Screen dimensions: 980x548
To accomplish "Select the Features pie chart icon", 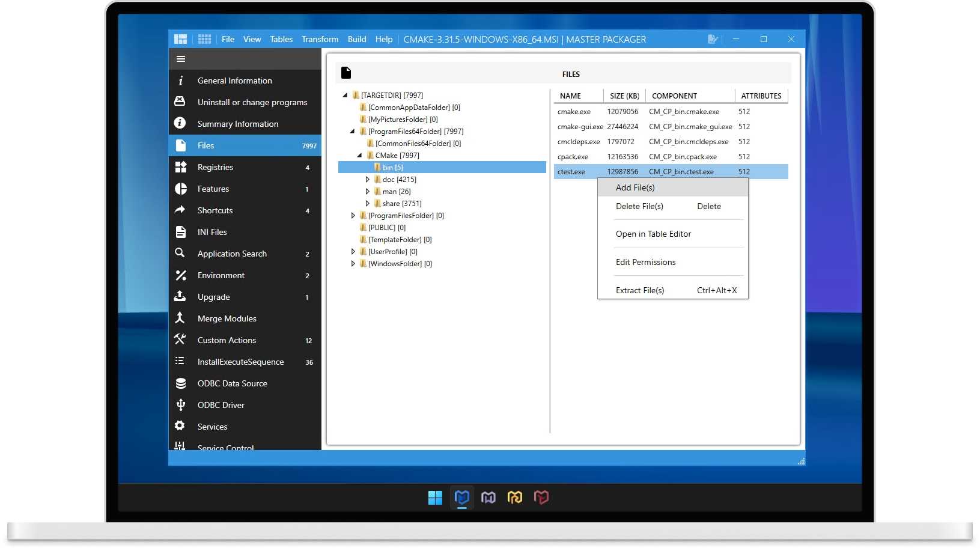I will click(180, 189).
